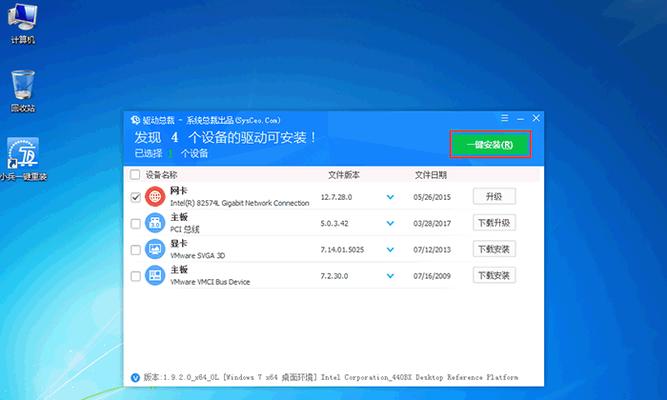Check the VMware VMCI Bus Device checkbox
Screen dimensions: 667x400
135,276
